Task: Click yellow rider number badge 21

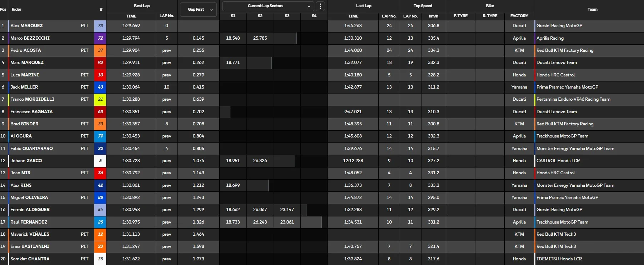Action: [x=100, y=99]
